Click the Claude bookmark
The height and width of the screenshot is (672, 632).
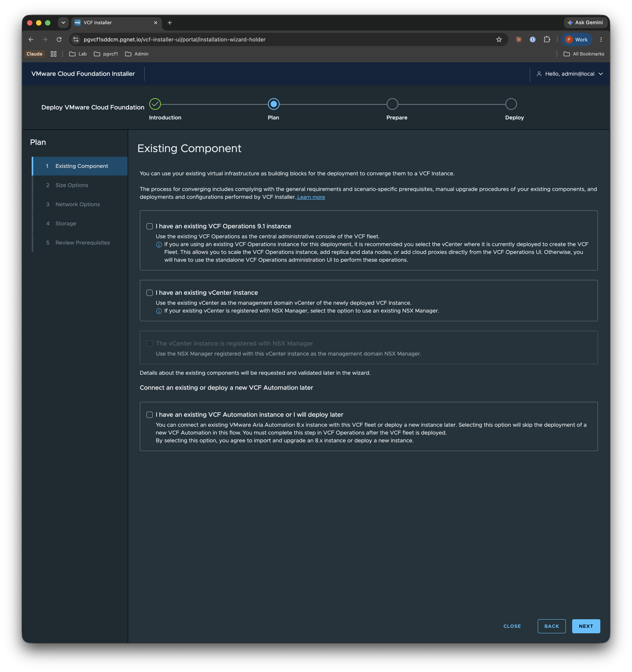pyautogui.click(x=34, y=54)
